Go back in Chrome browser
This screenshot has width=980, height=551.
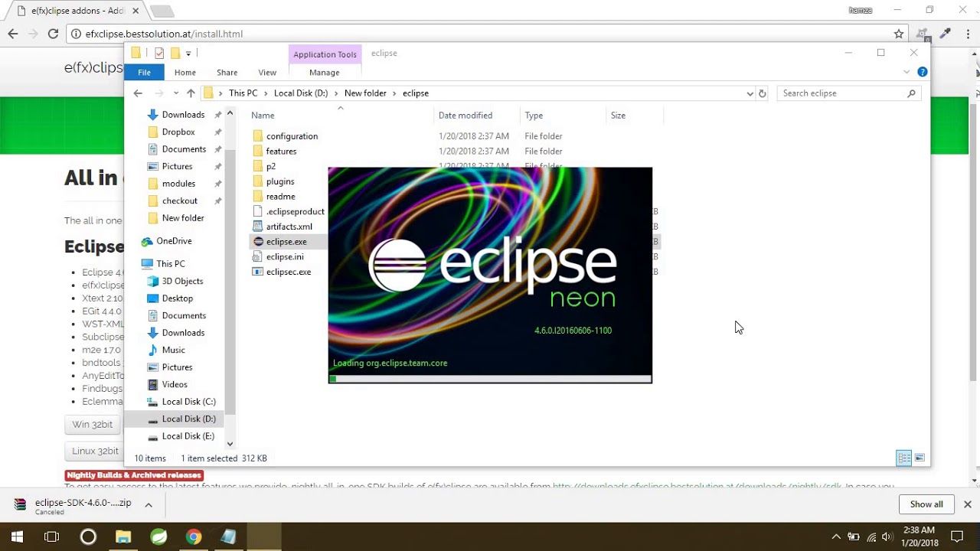click(x=13, y=34)
